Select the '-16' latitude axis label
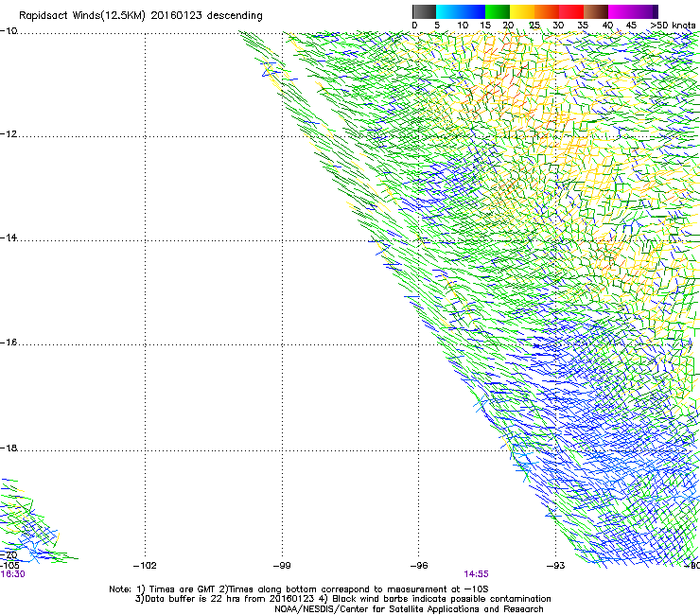 9,343
